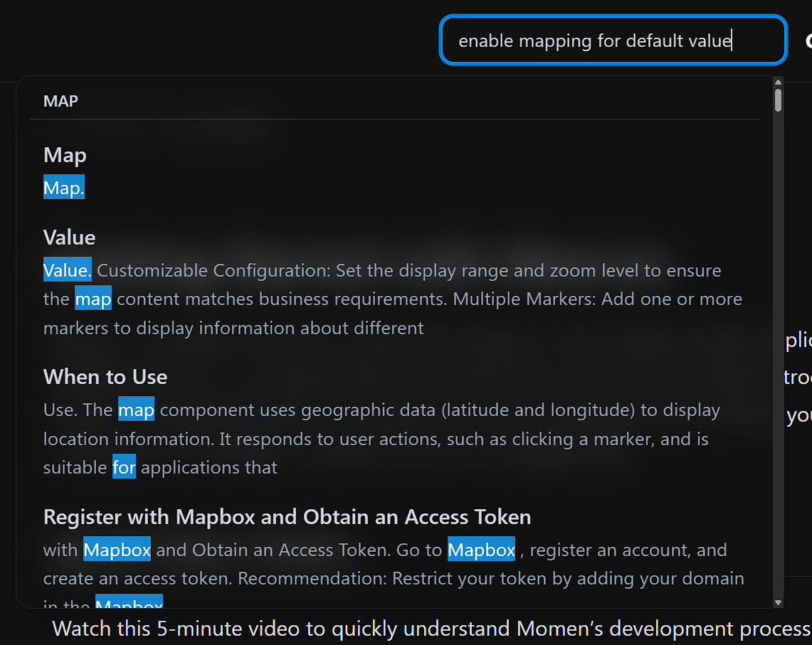The width and height of the screenshot is (812, 645).
Task: Click the search results scrollbar thumb
Action: coord(778,100)
